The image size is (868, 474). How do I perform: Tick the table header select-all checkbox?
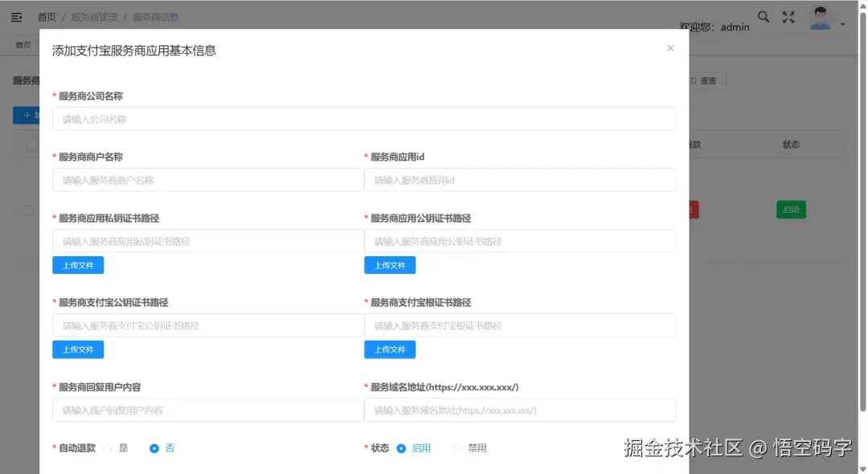point(31,145)
